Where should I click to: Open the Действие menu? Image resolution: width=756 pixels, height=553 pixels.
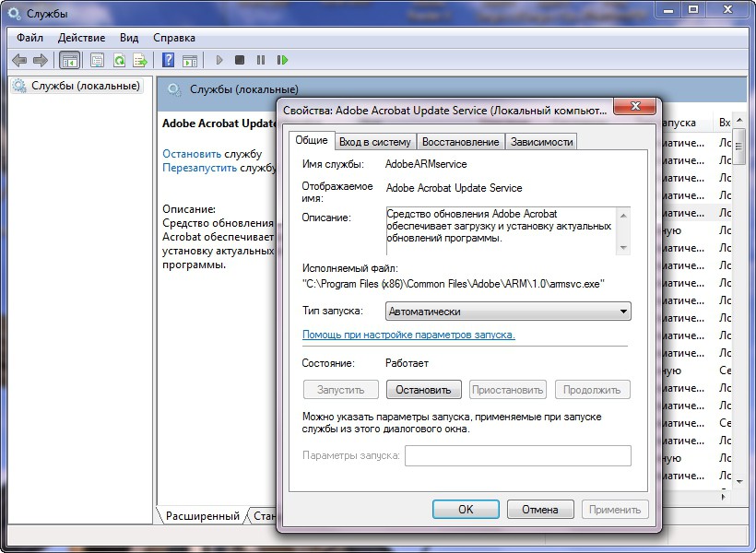81,38
